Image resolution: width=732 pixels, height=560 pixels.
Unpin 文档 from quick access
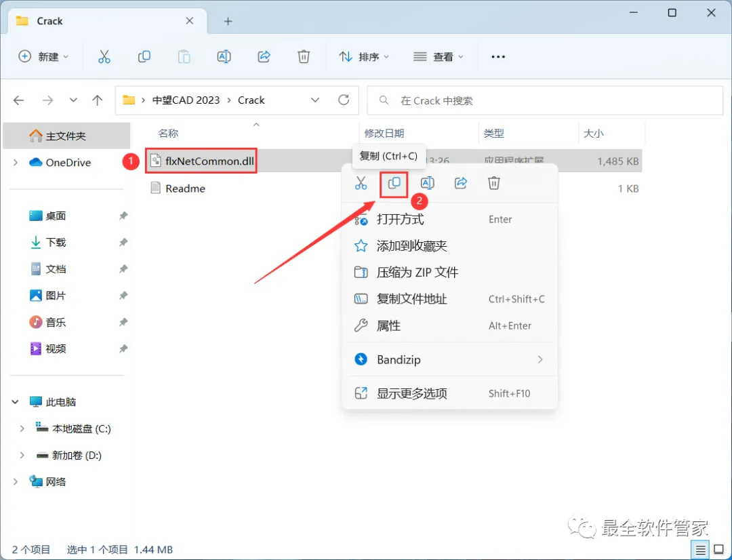(x=123, y=269)
